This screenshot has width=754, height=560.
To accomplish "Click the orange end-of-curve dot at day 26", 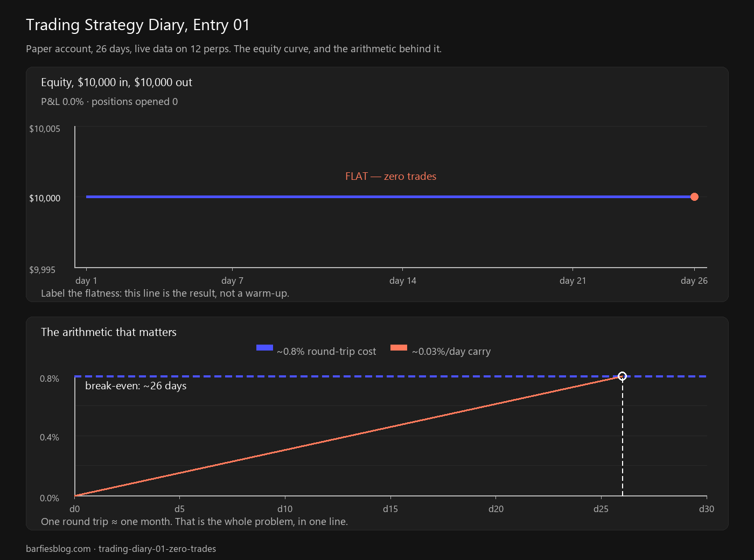I will (x=694, y=197).
